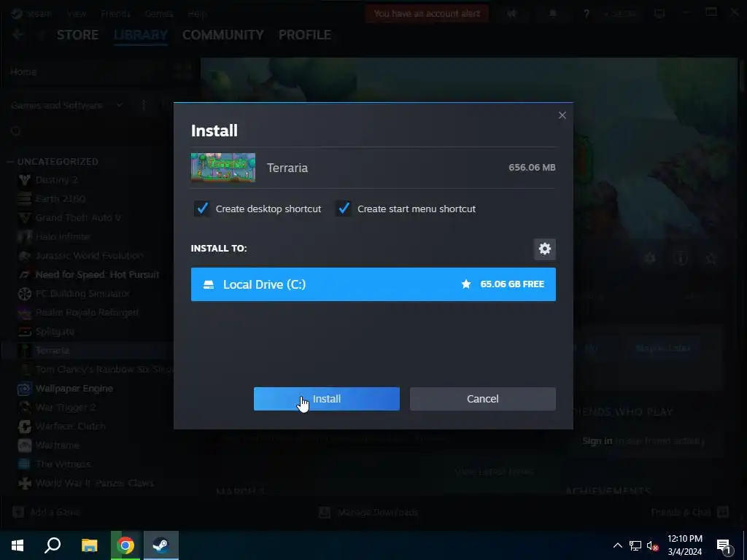Click the library search magnifier icon

(16, 131)
